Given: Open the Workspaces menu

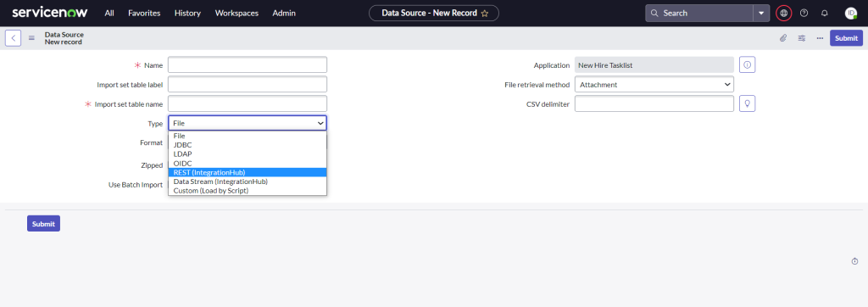Looking at the screenshot, I should pyautogui.click(x=236, y=13).
